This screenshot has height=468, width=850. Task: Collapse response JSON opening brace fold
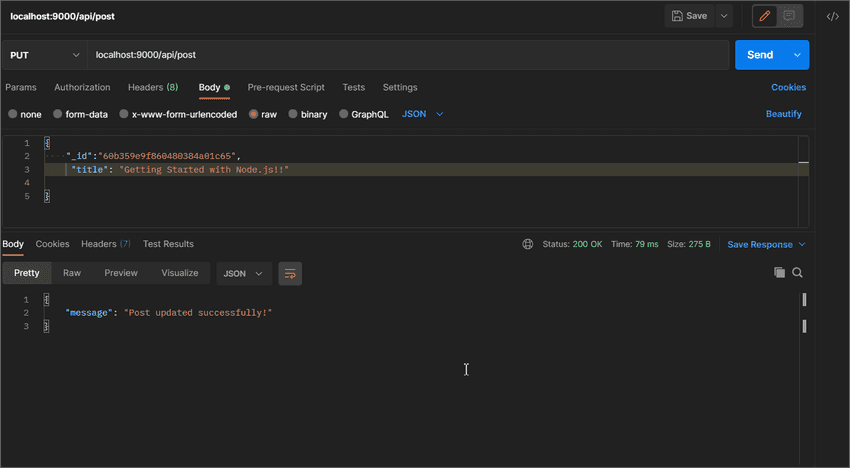point(47,299)
